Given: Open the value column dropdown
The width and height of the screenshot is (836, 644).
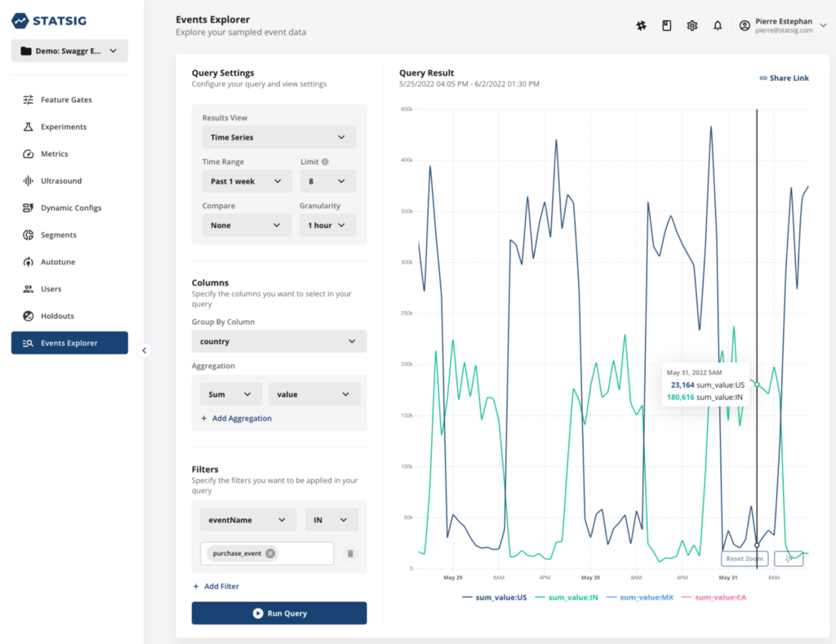Looking at the screenshot, I should click(314, 394).
